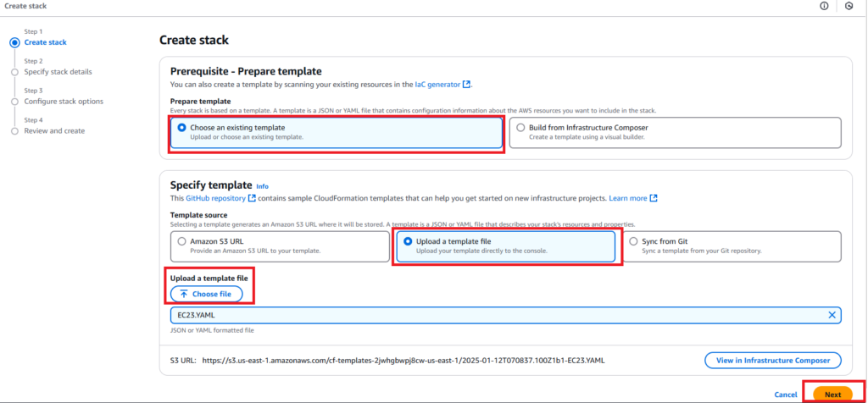Screen dimensions: 868x403
Task: Select Build from Infrastructure Composer option
Action: pyautogui.click(x=520, y=128)
